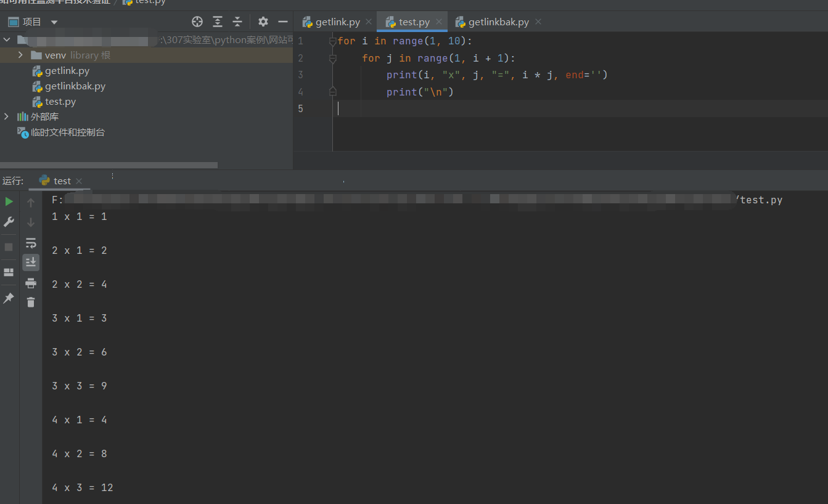
Task: Click the project panel horizontal scrollbar
Action: tap(109, 165)
